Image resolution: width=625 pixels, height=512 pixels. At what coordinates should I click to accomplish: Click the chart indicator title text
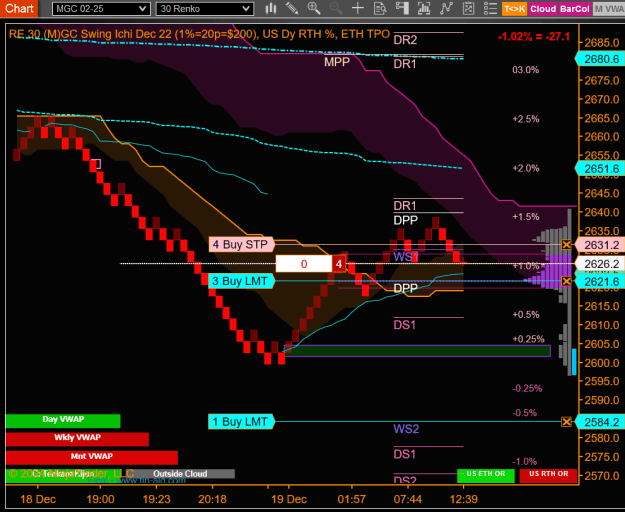click(199, 34)
